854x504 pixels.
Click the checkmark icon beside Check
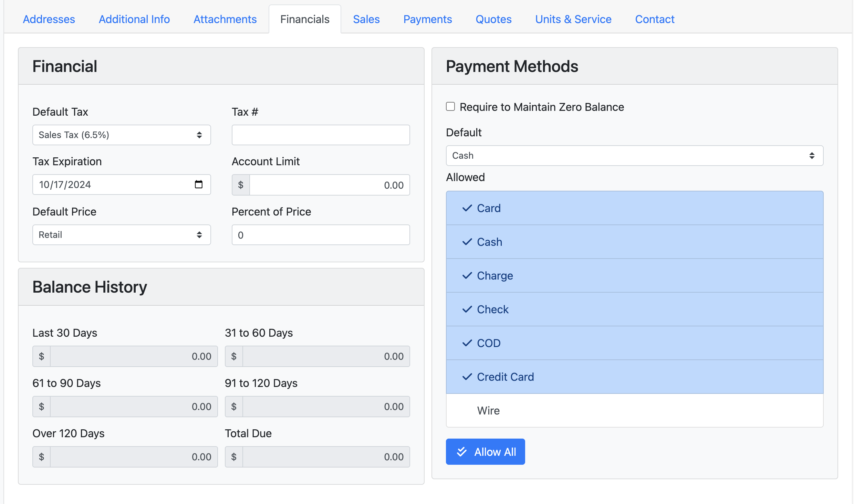467,309
